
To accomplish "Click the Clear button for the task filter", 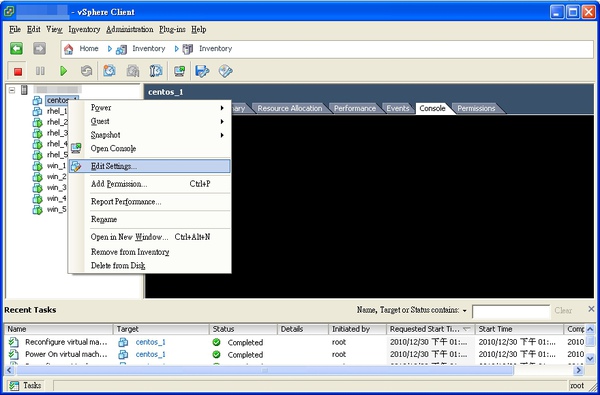I will click(563, 310).
